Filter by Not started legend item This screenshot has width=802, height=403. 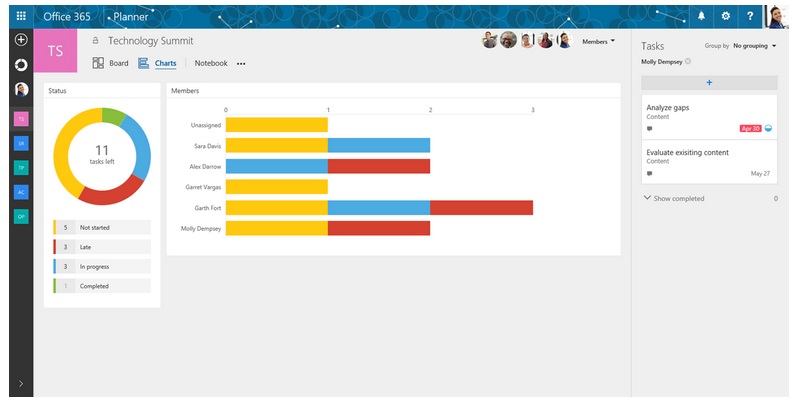102,228
